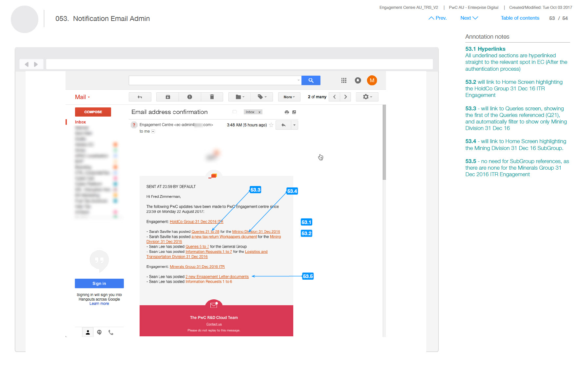The height and width of the screenshot is (392, 578).
Task: Switch to the Hangouts conversations tab
Action: tap(99, 332)
